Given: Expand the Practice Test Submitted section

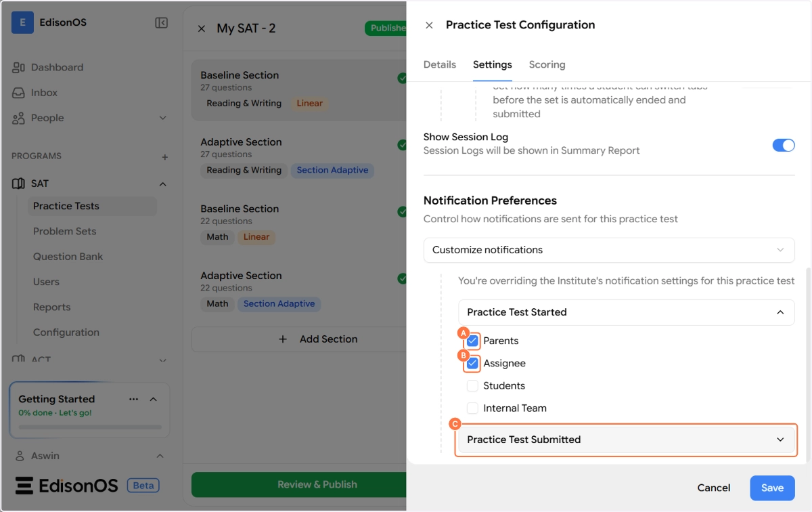Looking at the screenshot, I should click(x=625, y=440).
